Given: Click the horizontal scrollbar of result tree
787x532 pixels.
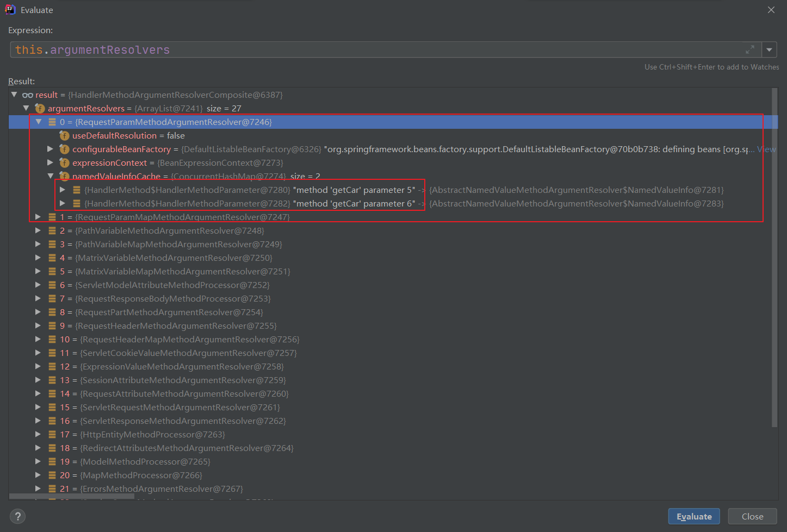Looking at the screenshot, I should point(72,496).
